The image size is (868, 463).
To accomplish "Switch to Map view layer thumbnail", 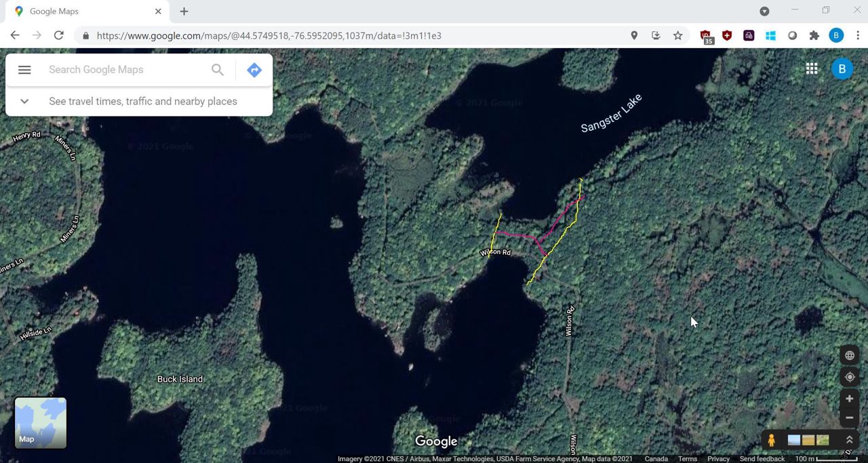I will [41, 423].
